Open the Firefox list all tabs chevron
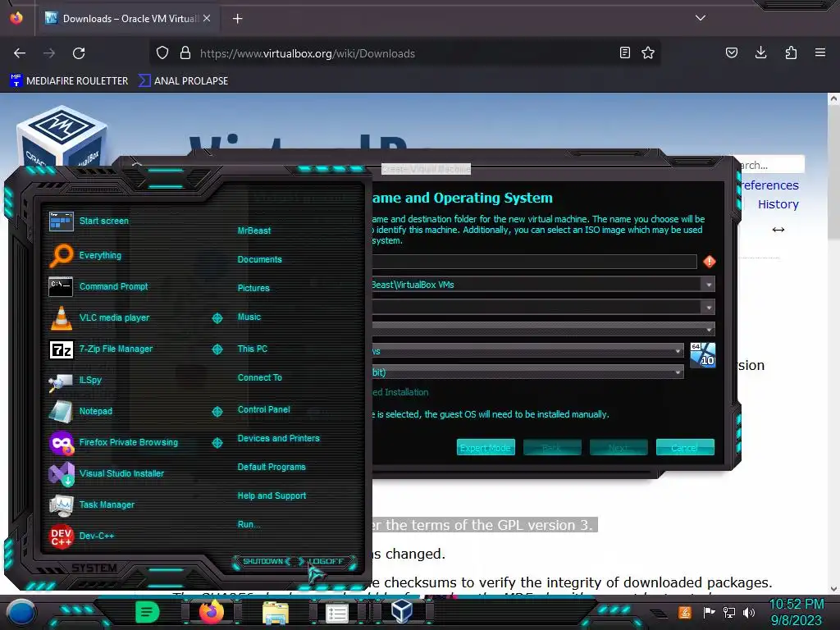840x630 pixels. click(701, 18)
